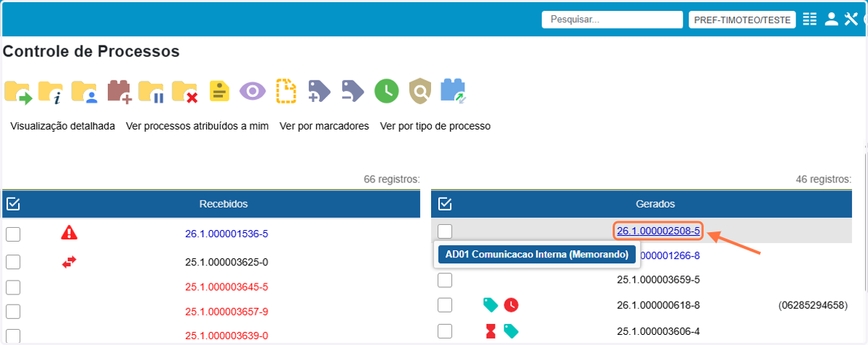Viewport: 868px width, 345px height.
Task: Open the Atribuição de Processos folder icon
Action: pyautogui.click(x=84, y=92)
